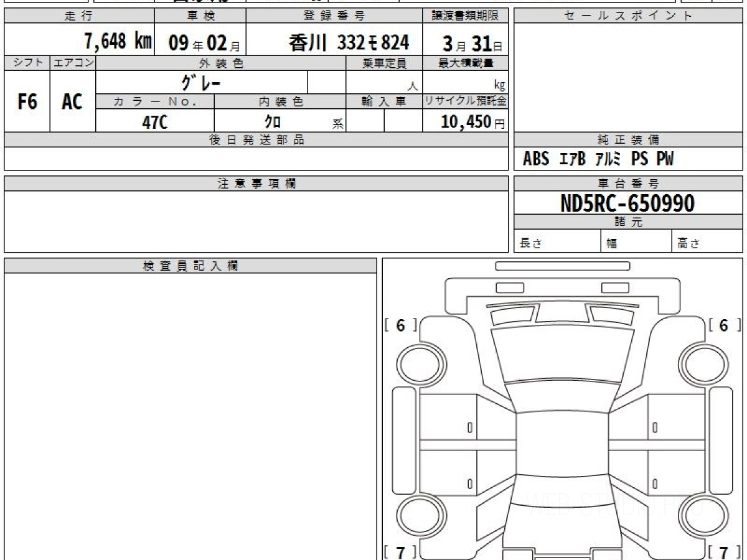Click the bottom-right [7] tire rating label
This screenshot has height=560, width=747.
tap(723, 552)
